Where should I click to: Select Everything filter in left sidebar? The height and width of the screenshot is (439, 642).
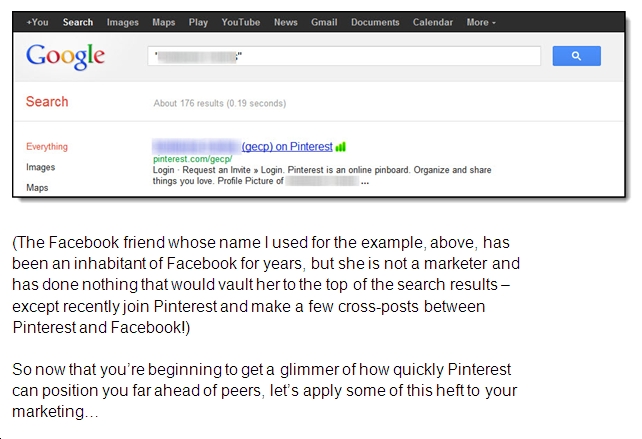(47, 147)
